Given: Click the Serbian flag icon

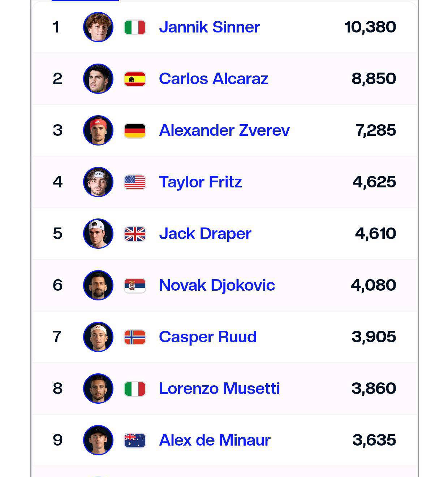Looking at the screenshot, I should tap(135, 286).
